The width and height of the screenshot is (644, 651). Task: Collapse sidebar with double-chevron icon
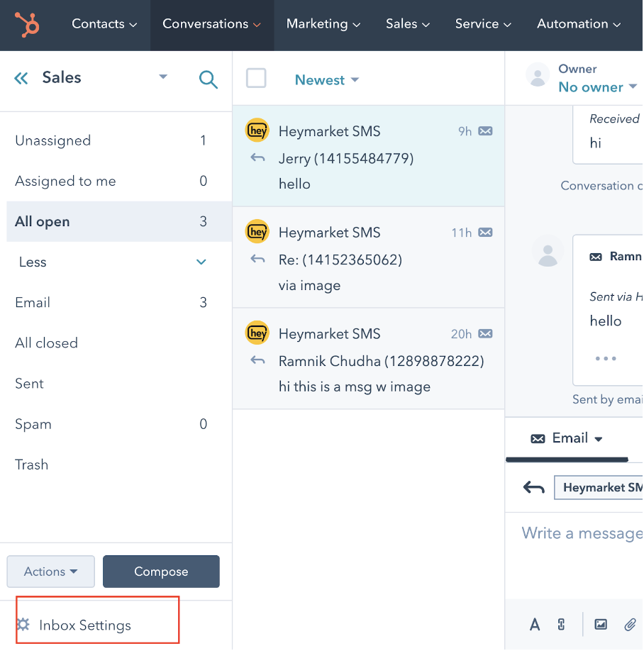tap(21, 77)
